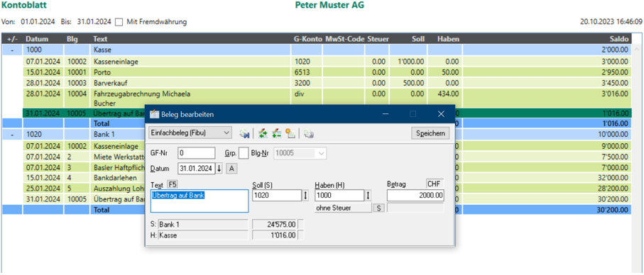The width and height of the screenshot is (644, 275).
Task: Click the highlighted row Saldo 1'016.00
Action: tap(616, 113)
